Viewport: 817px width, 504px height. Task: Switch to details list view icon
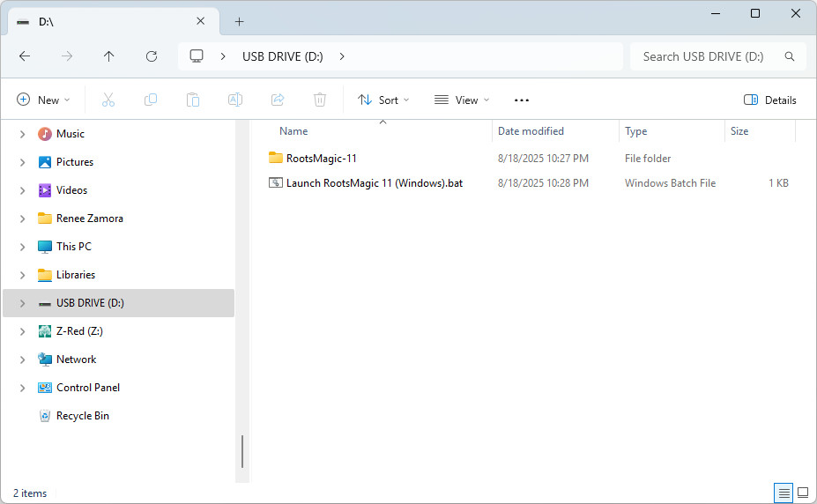coord(784,493)
